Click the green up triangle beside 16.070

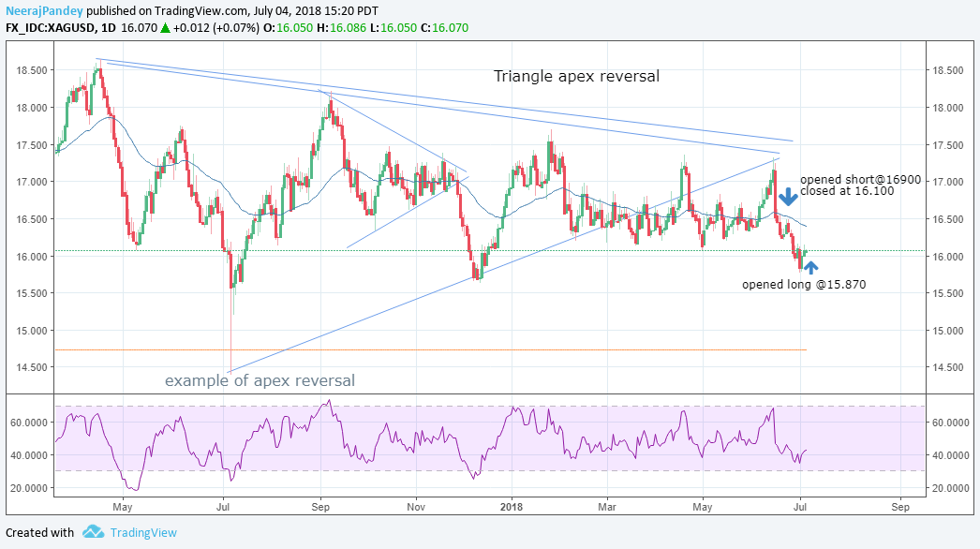click(165, 27)
